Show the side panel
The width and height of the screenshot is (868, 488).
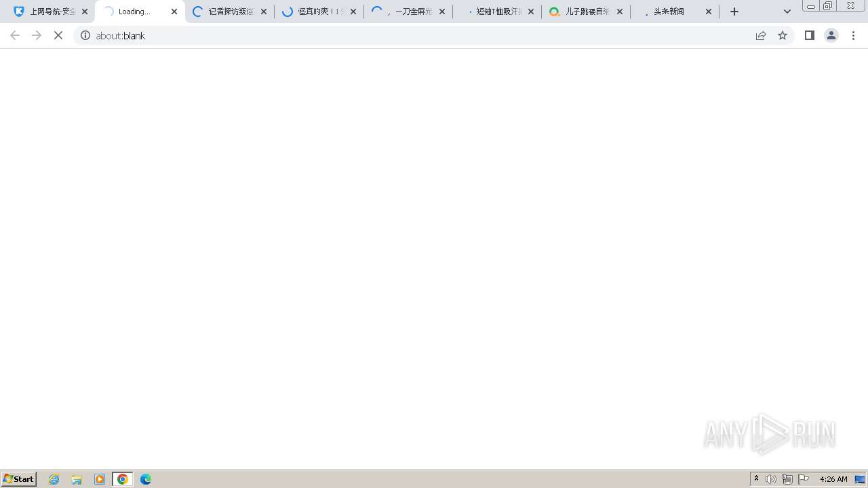click(x=809, y=35)
